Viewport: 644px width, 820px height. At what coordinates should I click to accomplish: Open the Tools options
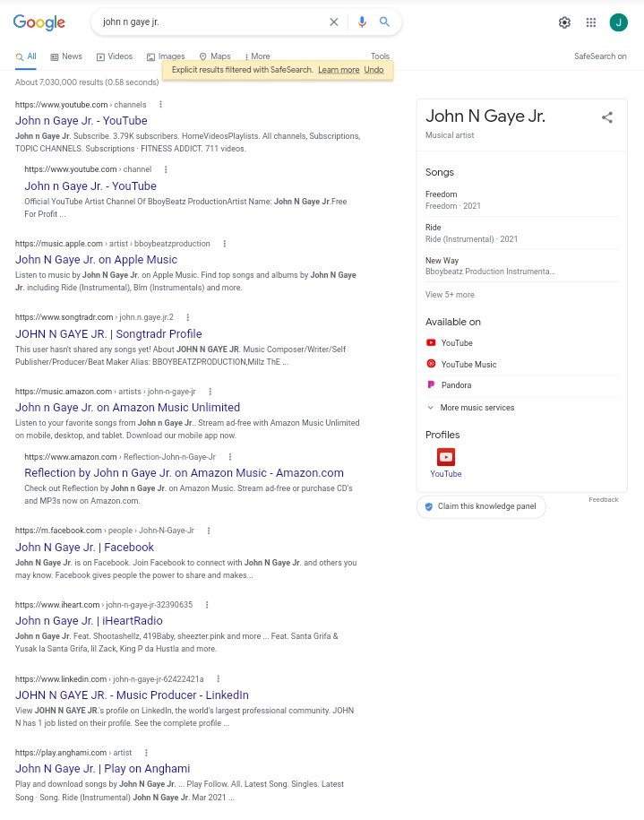pos(380,56)
